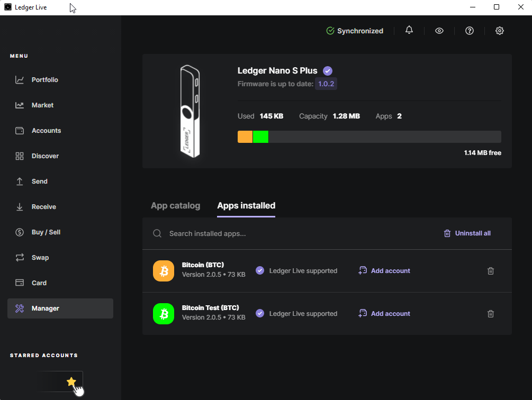Toggle the eye icon to hide balances
The width and height of the screenshot is (532, 400).
[439, 31]
